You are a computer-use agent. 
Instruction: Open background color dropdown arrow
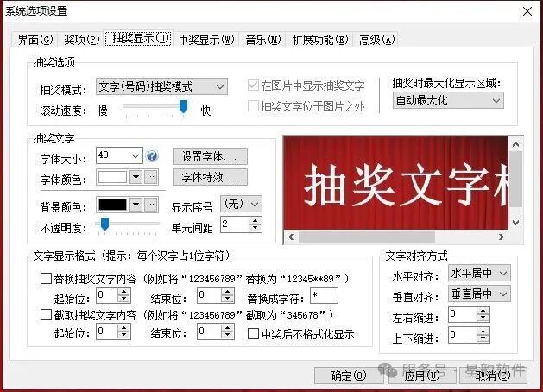click(x=136, y=205)
